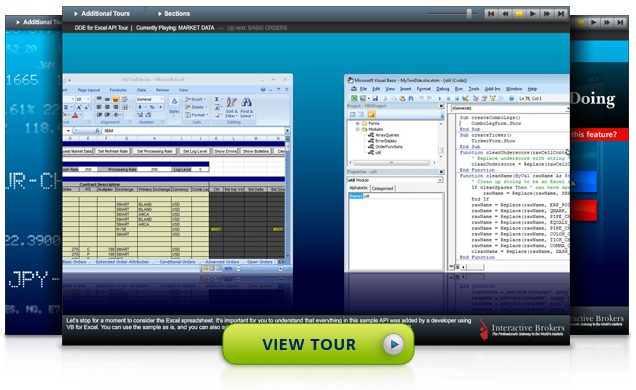
Task: Click Set Refresh Rate button in spreadsheet
Action: point(113,151)
